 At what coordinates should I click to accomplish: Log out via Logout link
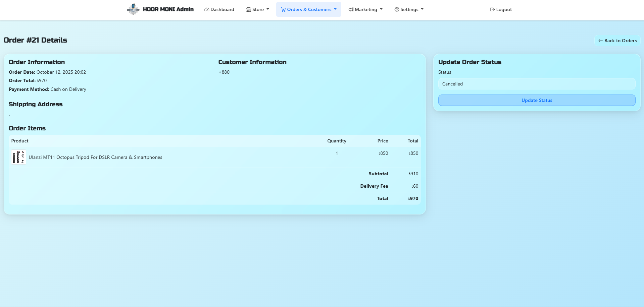point(501,9)
